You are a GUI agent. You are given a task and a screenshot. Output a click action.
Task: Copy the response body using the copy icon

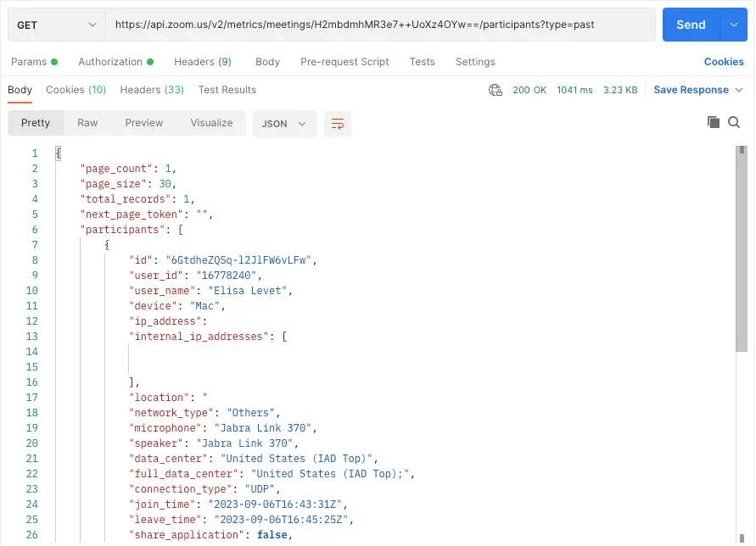pos(714,122)
